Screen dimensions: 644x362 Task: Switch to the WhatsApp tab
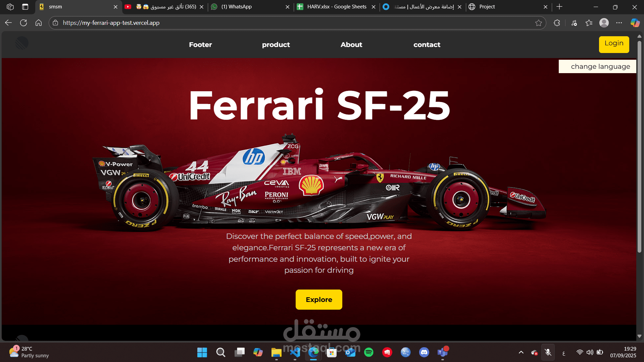(251, 7)
